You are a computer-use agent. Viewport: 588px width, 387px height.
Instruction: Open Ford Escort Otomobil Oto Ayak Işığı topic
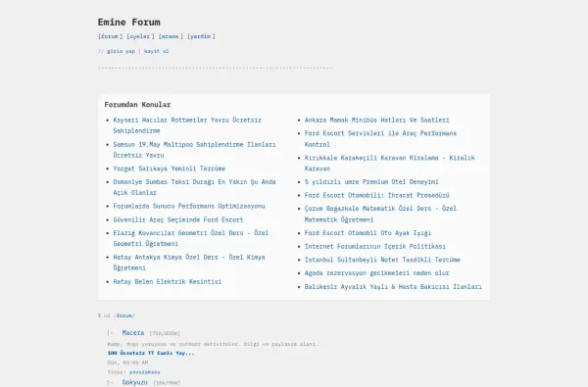pyautogui.click(x=367, y=233)
